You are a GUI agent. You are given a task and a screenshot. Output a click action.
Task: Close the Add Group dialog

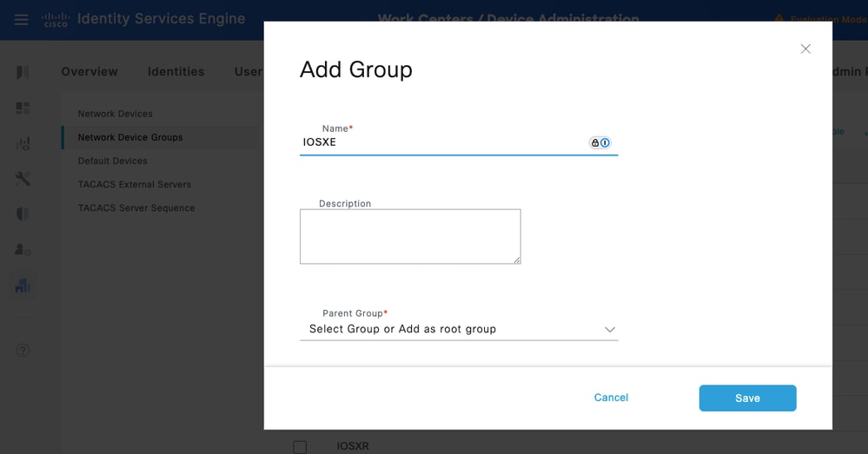pos(805,49)
